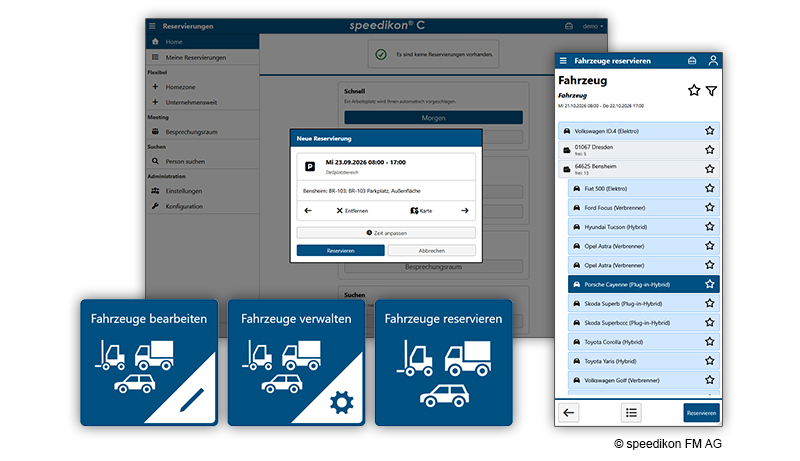
Task: Click the Home house icon
Action: (x=155, y=42)
